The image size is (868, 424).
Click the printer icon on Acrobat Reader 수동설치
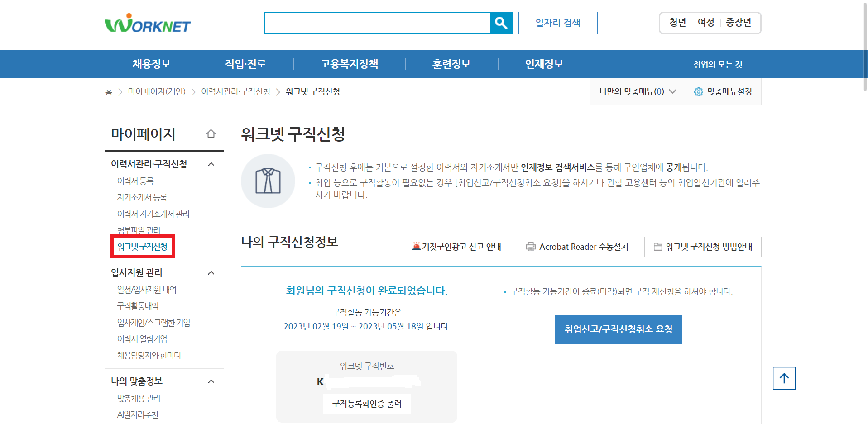(531, 247)
